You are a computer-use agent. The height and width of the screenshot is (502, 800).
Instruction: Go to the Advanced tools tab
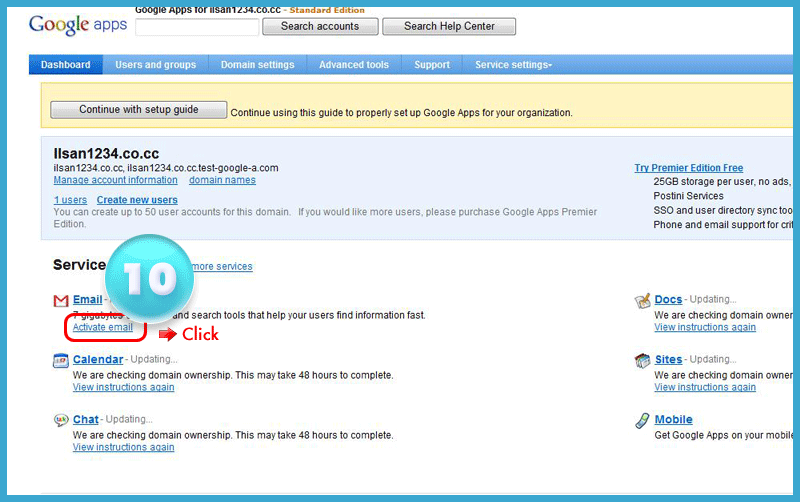pos(354,65)
